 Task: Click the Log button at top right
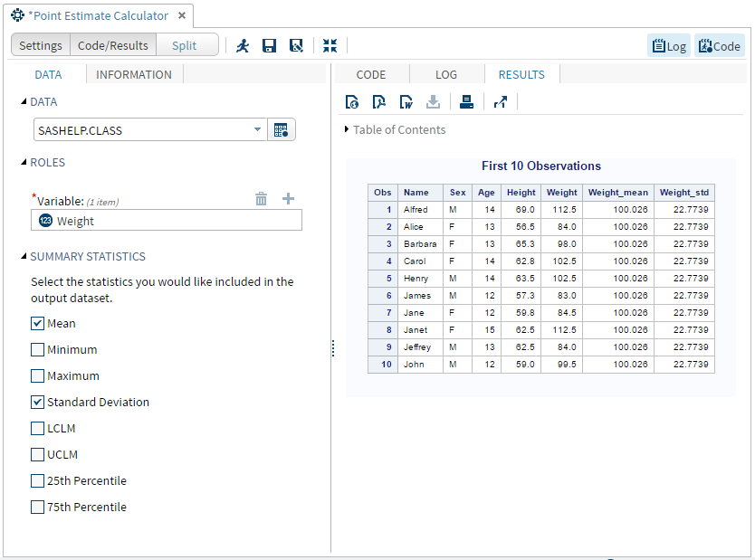point(669,46)
